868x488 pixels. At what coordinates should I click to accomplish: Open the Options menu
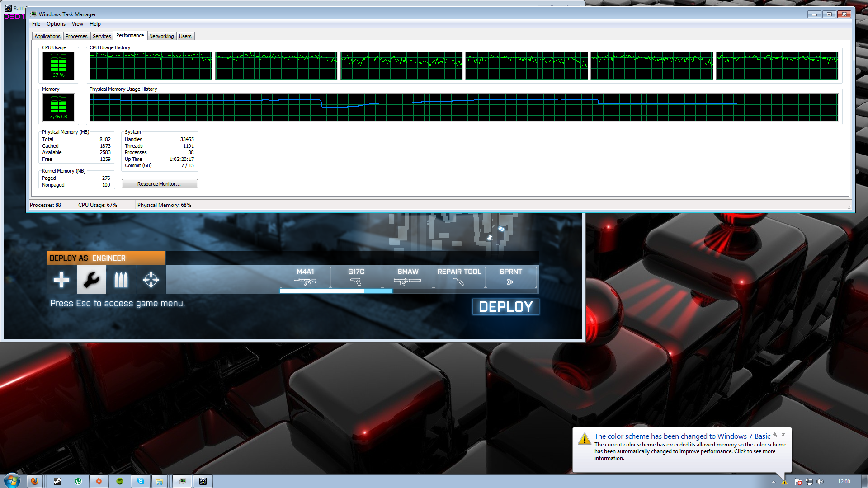56,24
